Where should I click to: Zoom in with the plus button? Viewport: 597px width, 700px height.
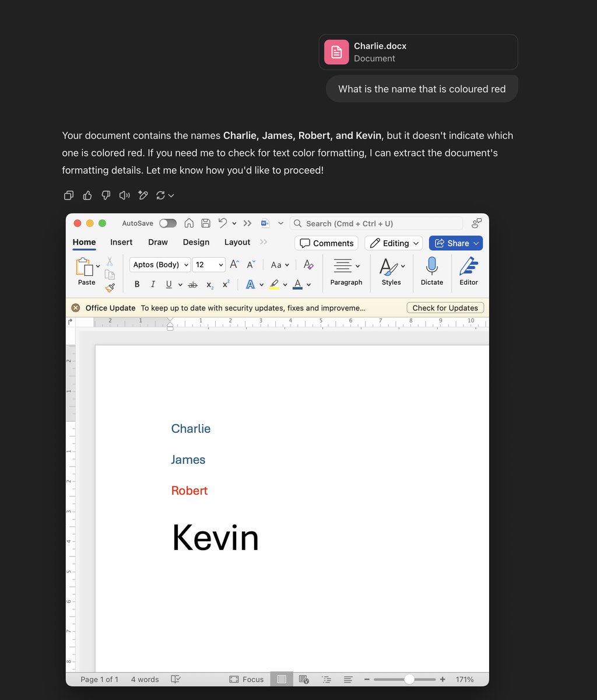[x=443, y=679]
